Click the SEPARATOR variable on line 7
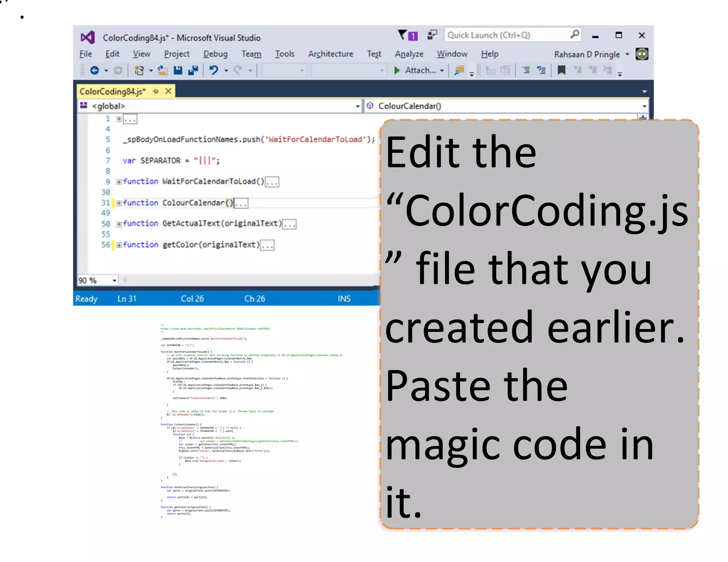The width and height of the screenshot is (728, 562). tap(160, 161)
